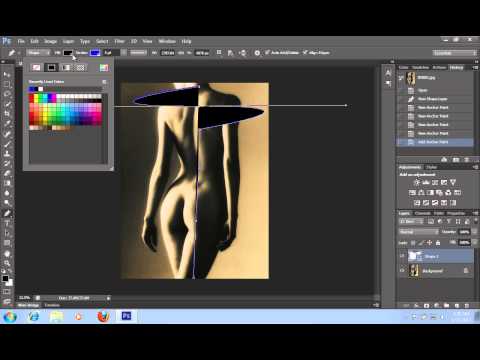480x360 pixels.
Task: Select the Eraser tool
Action: pyautogui.click(x=7, y=173)
